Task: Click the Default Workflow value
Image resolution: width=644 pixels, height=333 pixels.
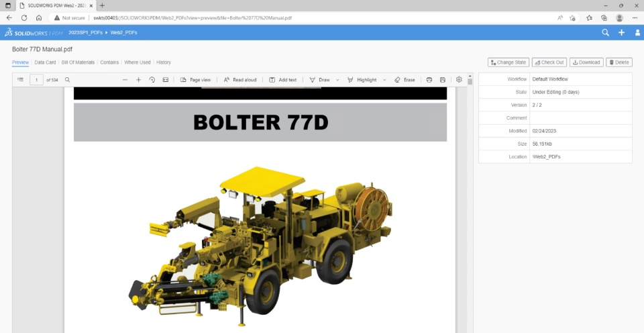Action: point(550,79)
